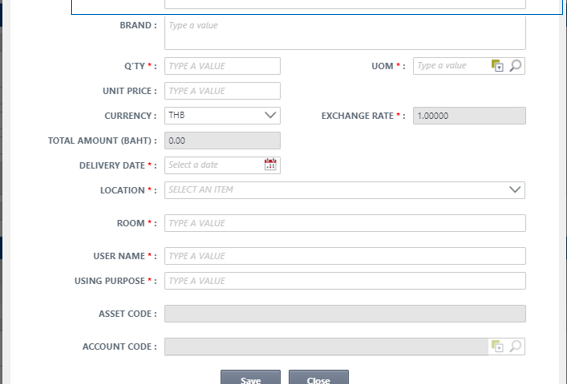Viewport: 567px width, 384px height.
Task: Click the Account Code search magnifier
Action: pos(515,346)
